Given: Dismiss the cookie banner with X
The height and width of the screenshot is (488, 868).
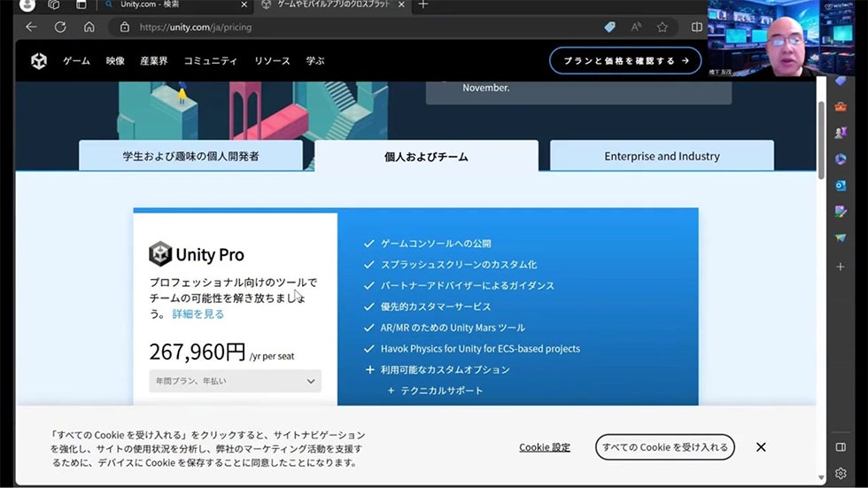Looking at the screenshot, I should [761, 447].
